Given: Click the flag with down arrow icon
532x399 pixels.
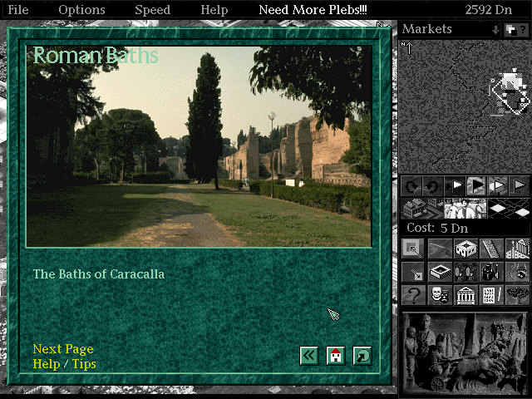Looking at the screenshot, I should [455, 186].
